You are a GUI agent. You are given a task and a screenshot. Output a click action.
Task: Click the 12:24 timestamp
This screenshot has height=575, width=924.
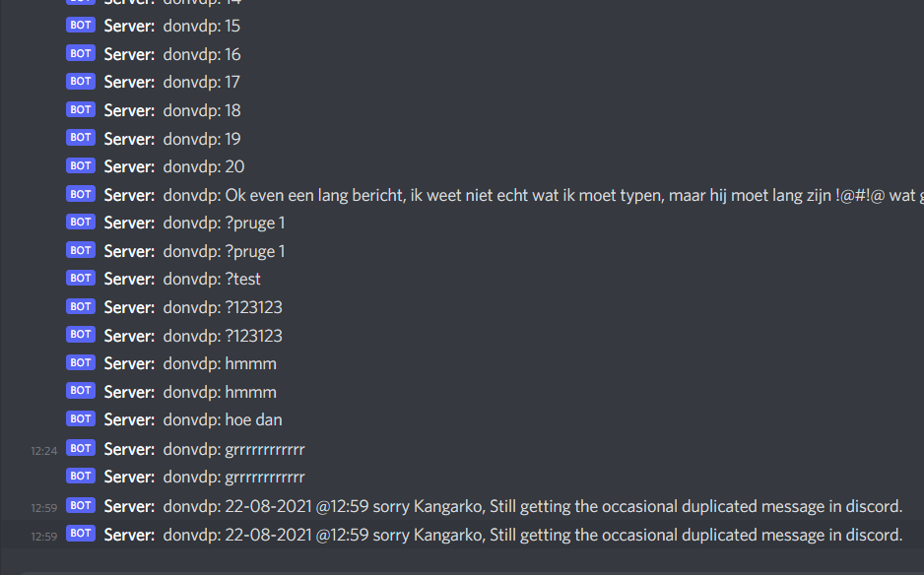(x=42, y=449)
